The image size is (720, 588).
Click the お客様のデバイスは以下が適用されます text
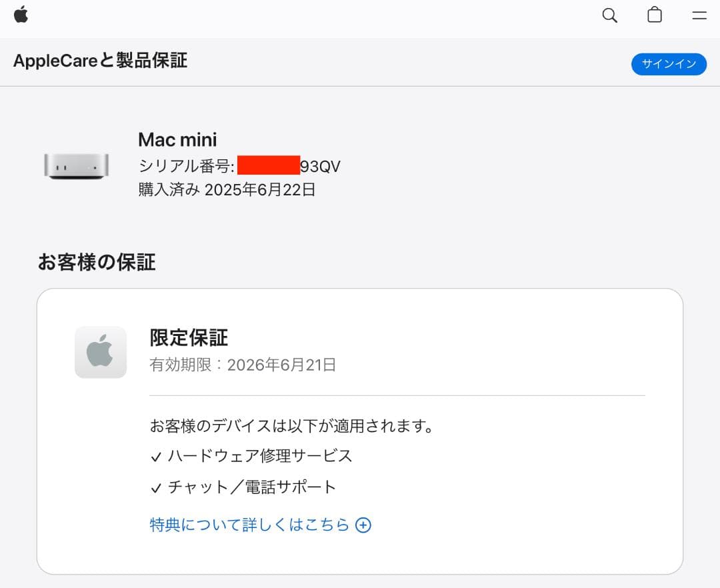coord(290,425)
